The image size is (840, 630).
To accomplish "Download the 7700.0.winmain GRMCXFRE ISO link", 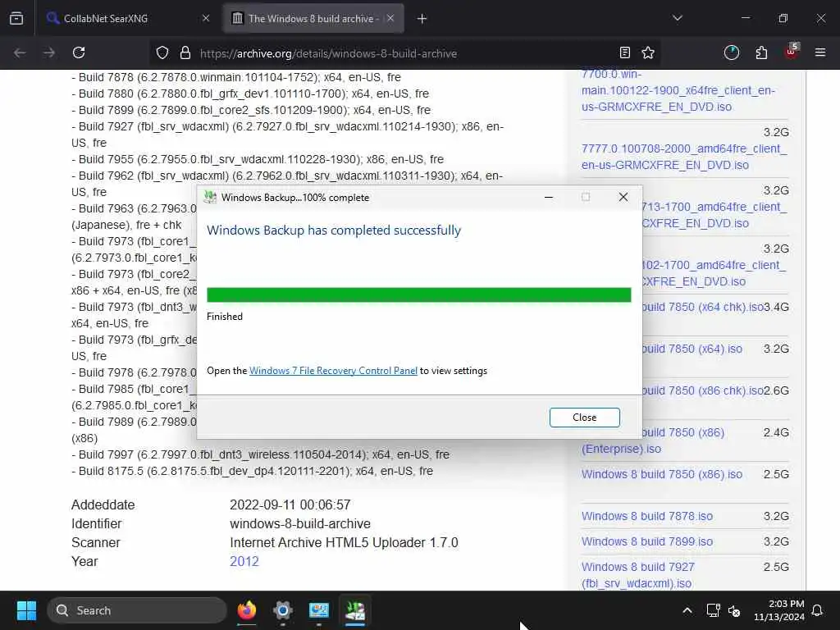I will 678,90.
